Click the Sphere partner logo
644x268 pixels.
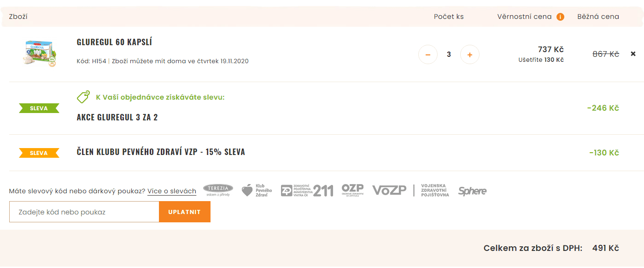coord(472,190)
